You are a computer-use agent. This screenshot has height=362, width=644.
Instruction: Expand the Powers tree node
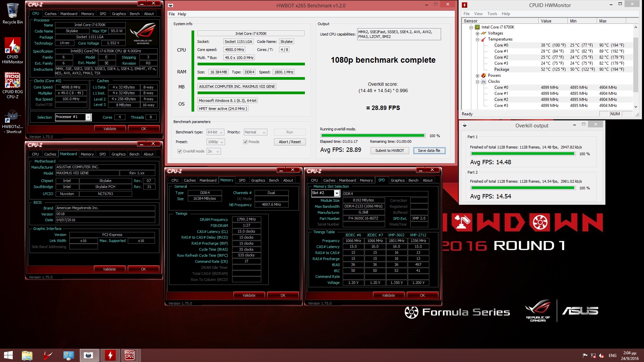(x=477, y=75)
